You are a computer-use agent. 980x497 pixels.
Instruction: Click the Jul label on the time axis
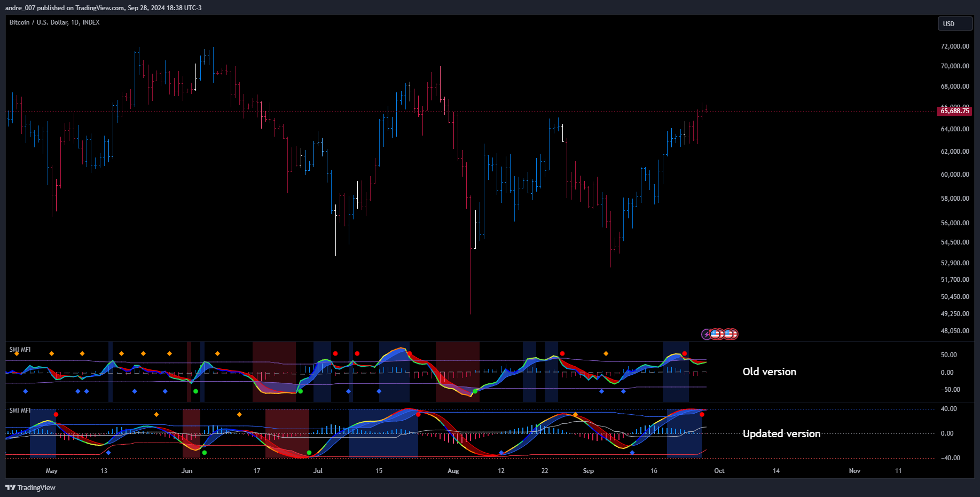coord(318,471)
